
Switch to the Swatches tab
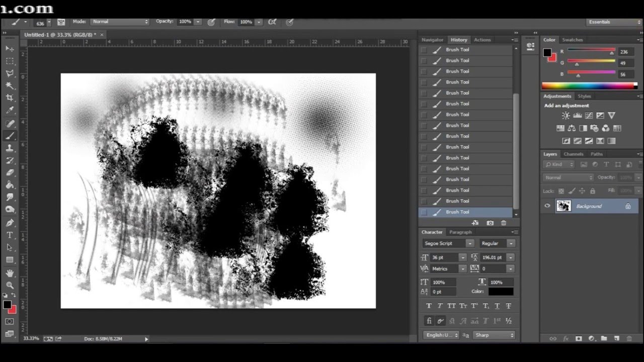(x=573, y=40)
